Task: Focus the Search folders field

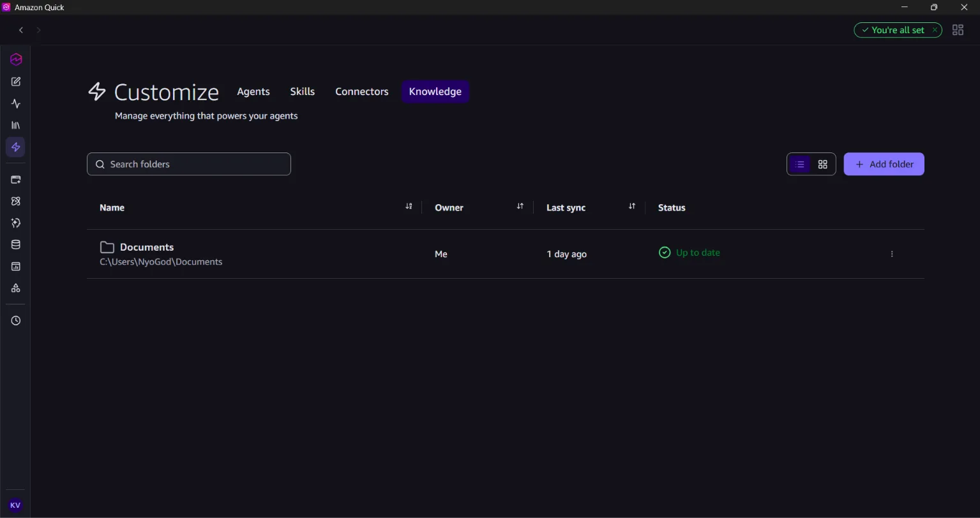Action: pyautogui.click(x=189, y=164)
